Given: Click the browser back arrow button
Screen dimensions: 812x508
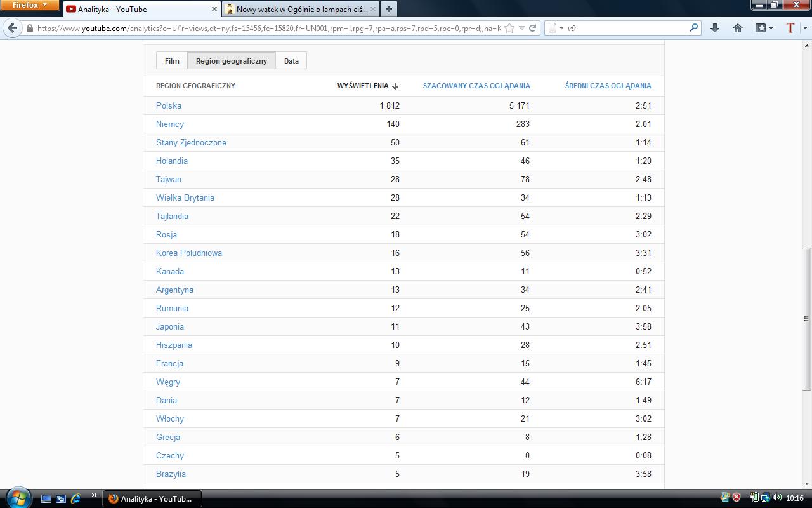Looking at the screenshot, I should pos(13,28).
